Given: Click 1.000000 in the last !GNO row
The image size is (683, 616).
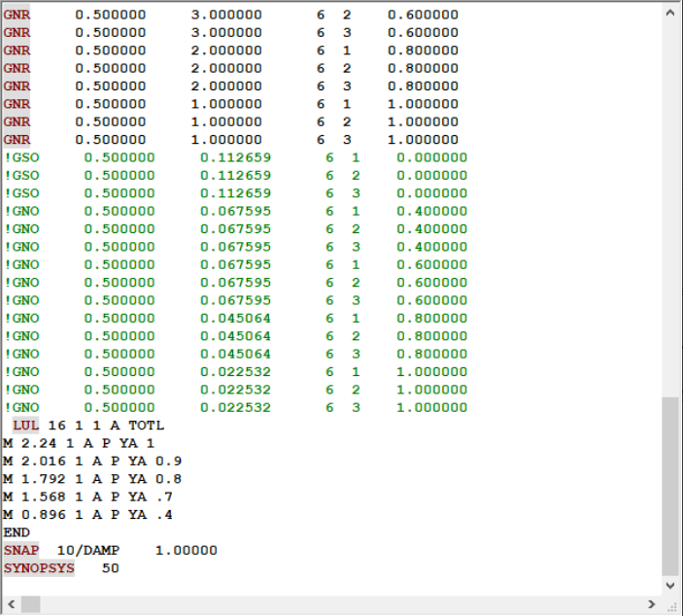Looking at the screenshot, I should coord(432,407).
